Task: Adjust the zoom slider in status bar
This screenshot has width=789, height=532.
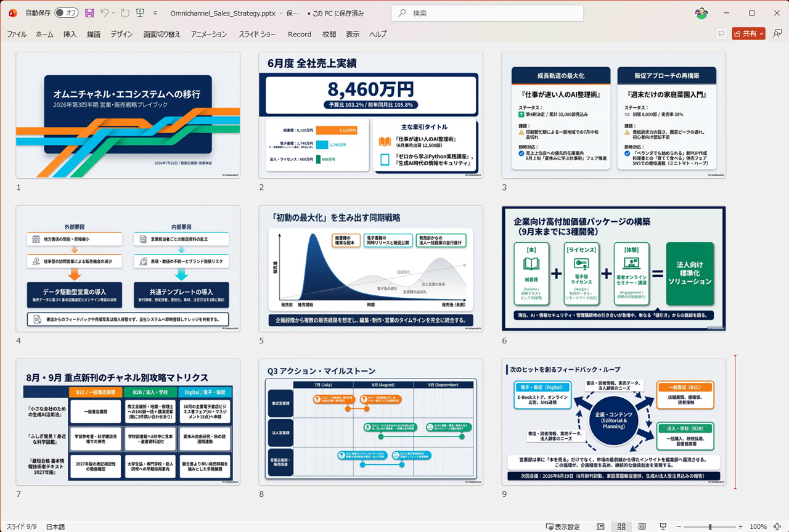Action: point(710,527)
